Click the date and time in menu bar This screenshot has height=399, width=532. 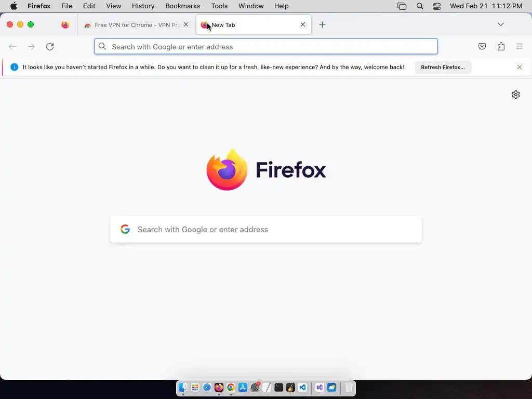(x=486, y=6)
